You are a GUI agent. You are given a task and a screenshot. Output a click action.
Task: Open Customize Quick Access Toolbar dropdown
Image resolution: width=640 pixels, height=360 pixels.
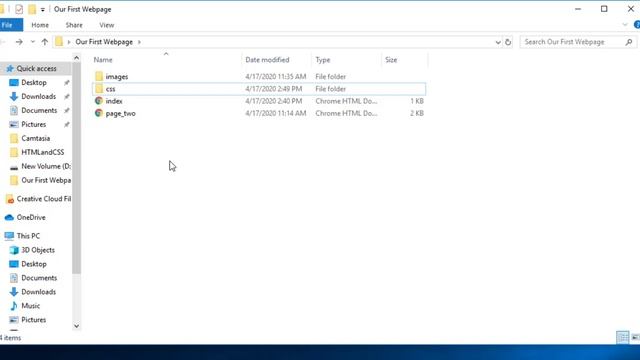click(42, 9)
